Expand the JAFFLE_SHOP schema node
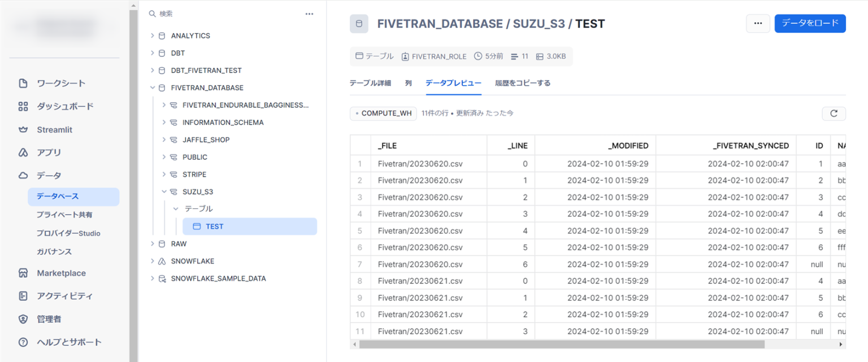 click(x=164, y=139)
